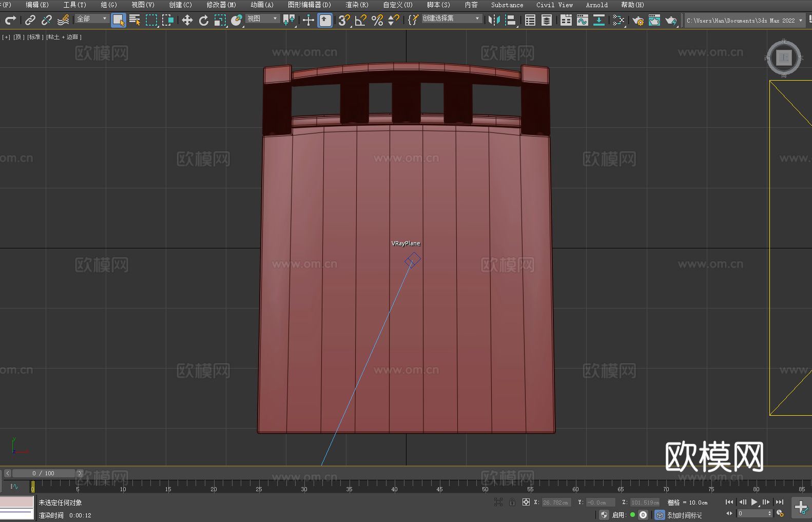
Task: Select the Link tool
Action: (30, 21)
